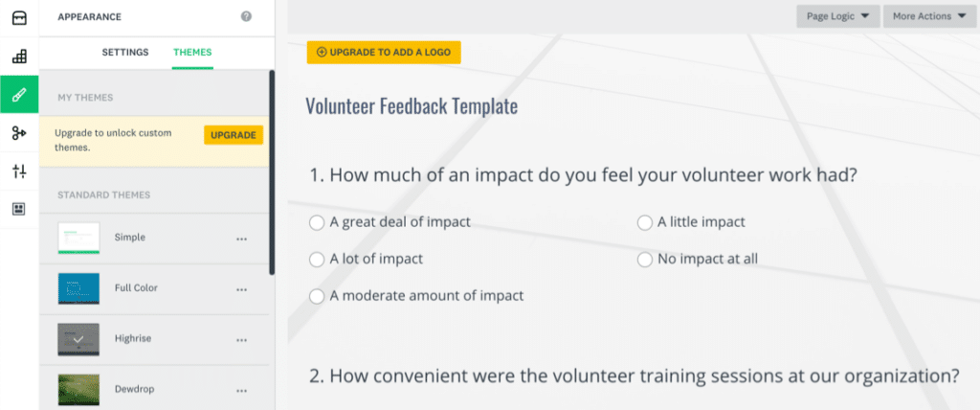The width and height of the screenshot is (980, 410).
Task: Choose the 'A little impact' radio button
Action: click(x=645, y=222)
